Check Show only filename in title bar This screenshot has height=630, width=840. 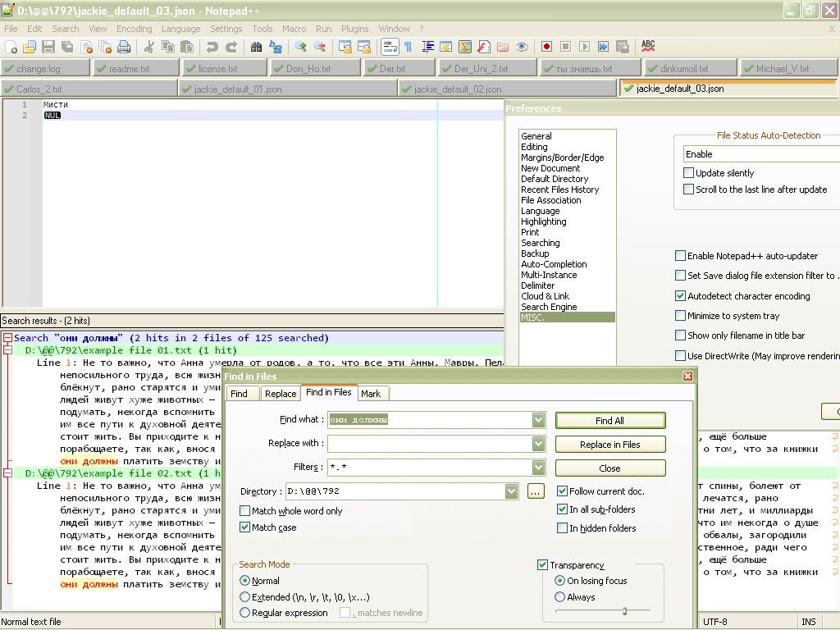point(680,336)
